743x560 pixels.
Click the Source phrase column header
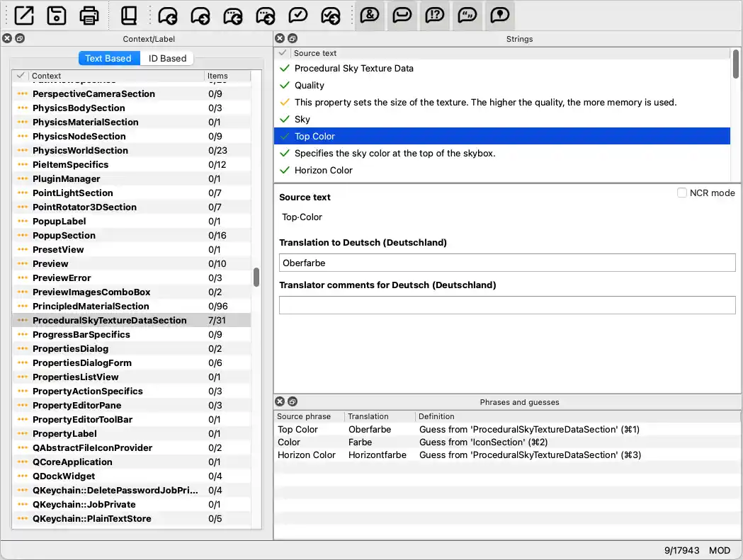(x=304, y=416)
